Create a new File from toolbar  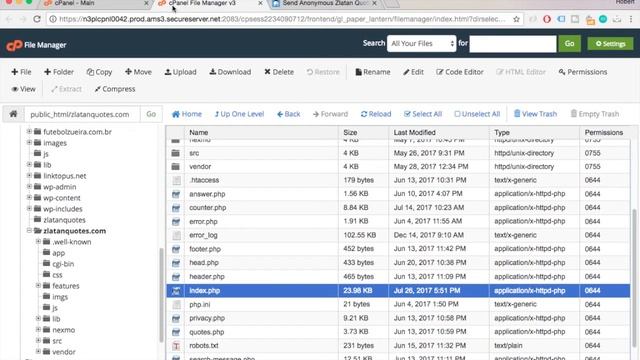click(x=21, y=72)
